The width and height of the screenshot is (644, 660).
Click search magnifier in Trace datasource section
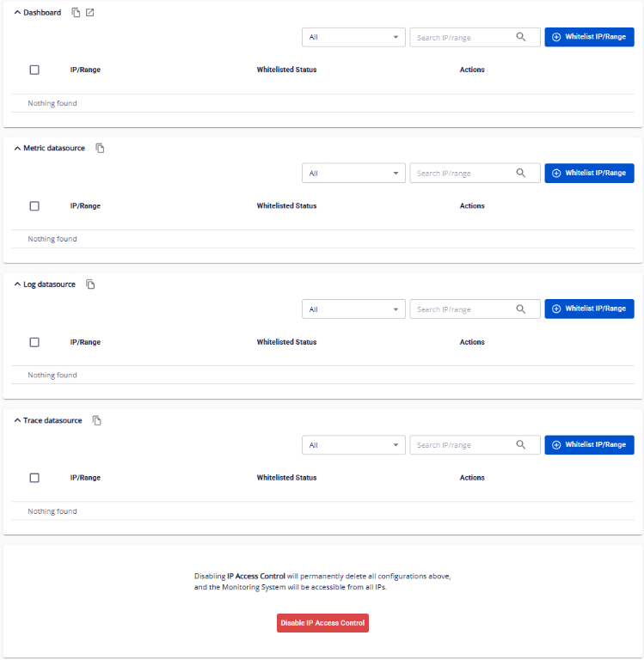(x=521, y=445)
